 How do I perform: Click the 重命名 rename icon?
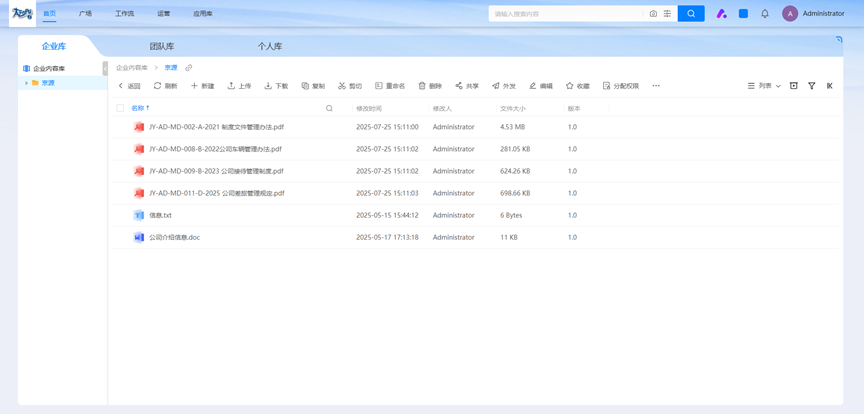tap(379, 86)
